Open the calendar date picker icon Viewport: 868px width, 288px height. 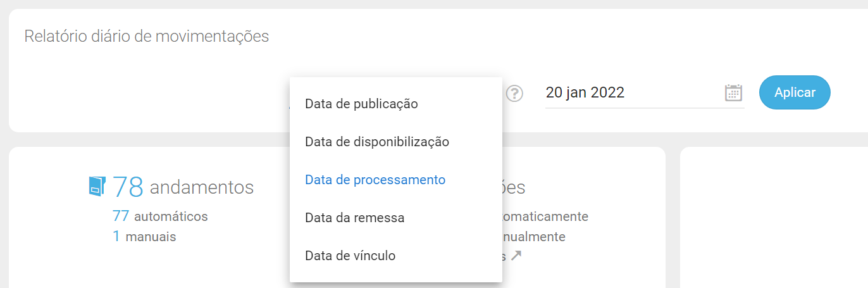pyautogui.click(x=733, y=93)
